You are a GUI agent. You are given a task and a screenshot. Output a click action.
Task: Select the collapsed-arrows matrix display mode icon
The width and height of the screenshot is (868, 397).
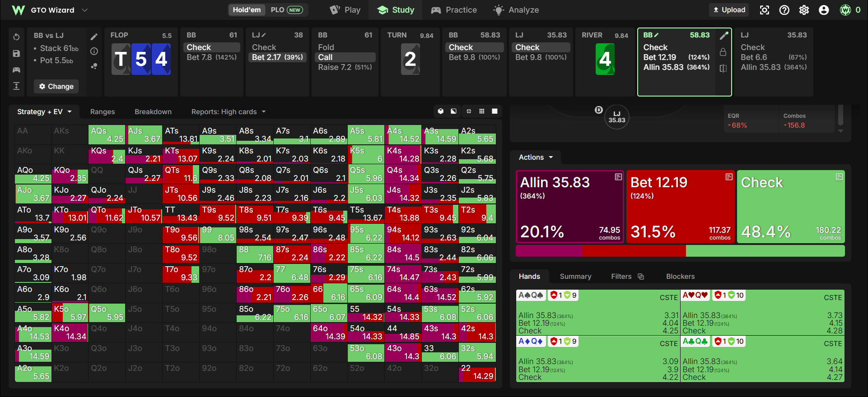click(x=469, y=111)
